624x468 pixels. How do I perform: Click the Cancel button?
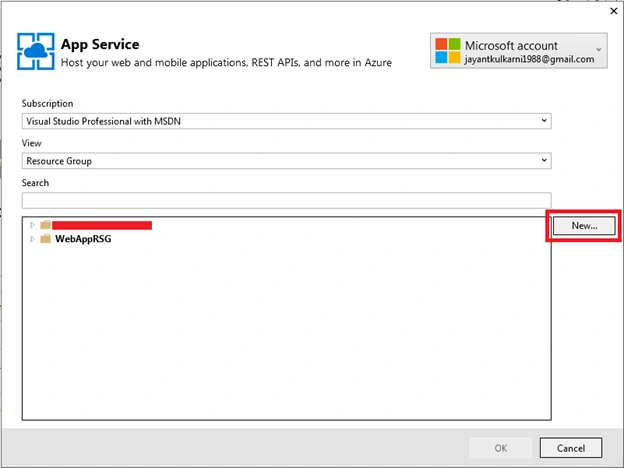point(571,448)
